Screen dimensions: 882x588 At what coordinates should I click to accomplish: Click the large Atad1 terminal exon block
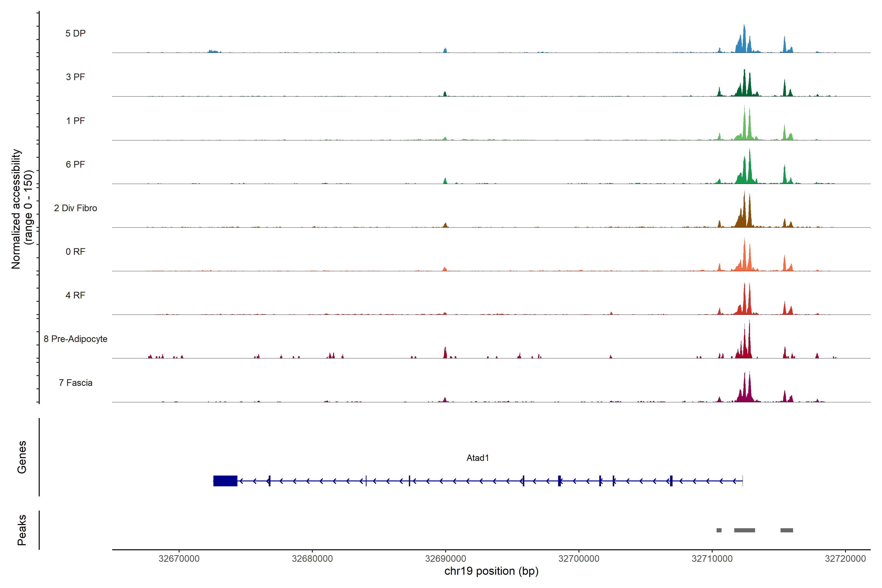click(225, 481)
